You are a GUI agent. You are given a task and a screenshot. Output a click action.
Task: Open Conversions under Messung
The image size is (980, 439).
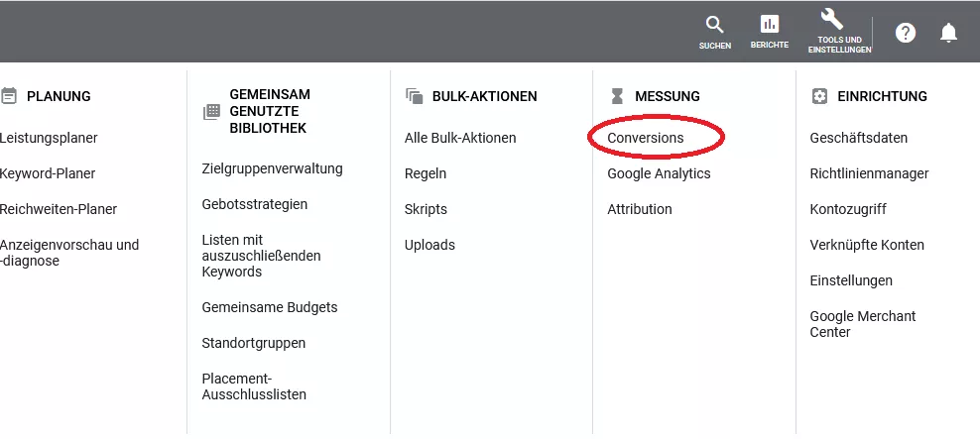[x=646, y=138]
